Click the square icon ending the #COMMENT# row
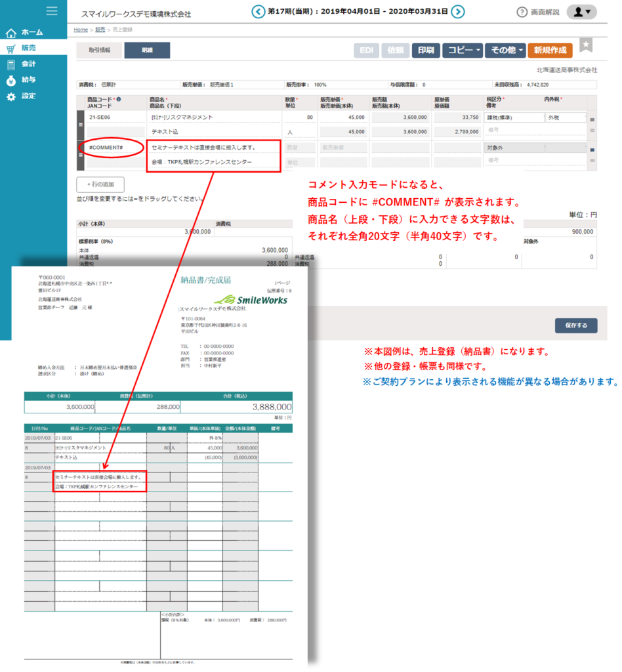 [x=592, y=150]
